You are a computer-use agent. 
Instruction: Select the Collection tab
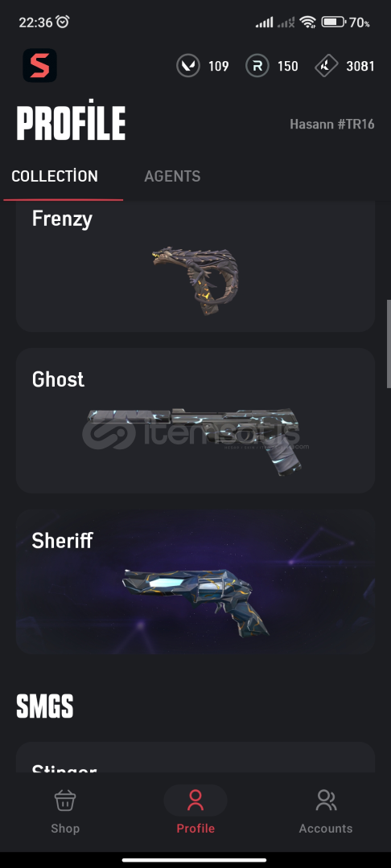[x=55, y=176]
